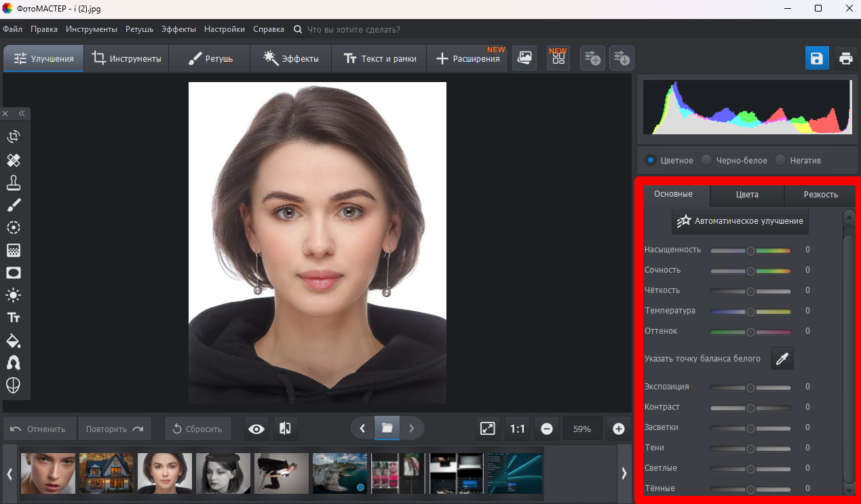
Task: Select the sun lighting tool
Action: click(x=14, y=295)
